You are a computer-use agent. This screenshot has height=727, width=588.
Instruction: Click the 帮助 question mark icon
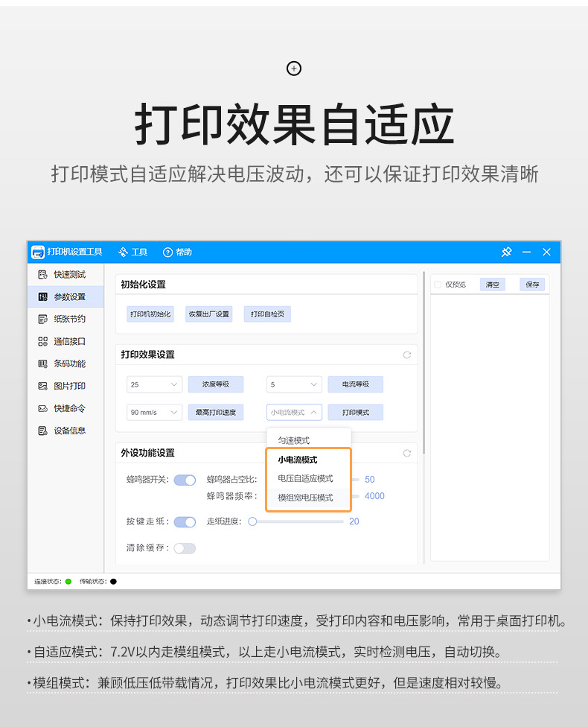[x=167, y=253]
